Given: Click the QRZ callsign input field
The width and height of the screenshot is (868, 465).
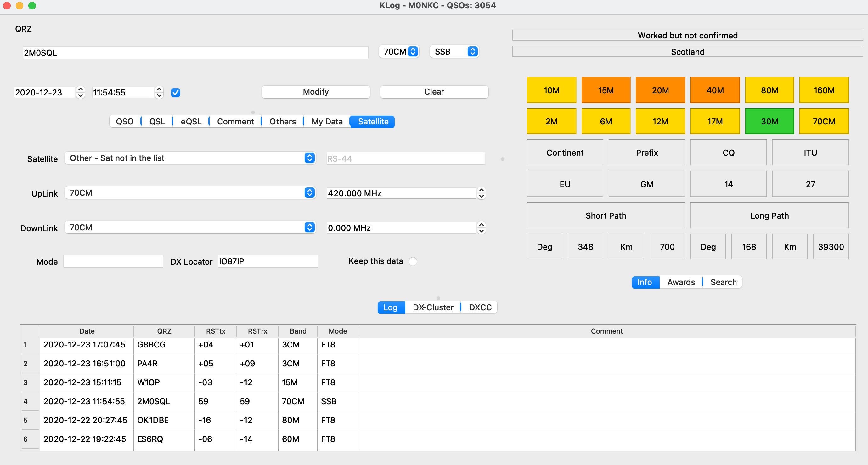Looking at the screenshot, I should coord(195,53).
